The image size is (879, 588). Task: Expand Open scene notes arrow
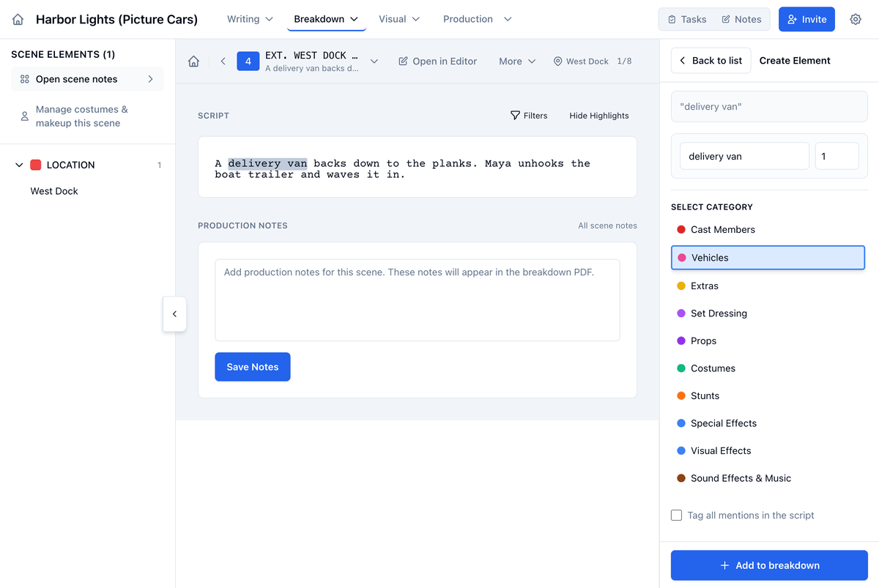pos(151,79)
